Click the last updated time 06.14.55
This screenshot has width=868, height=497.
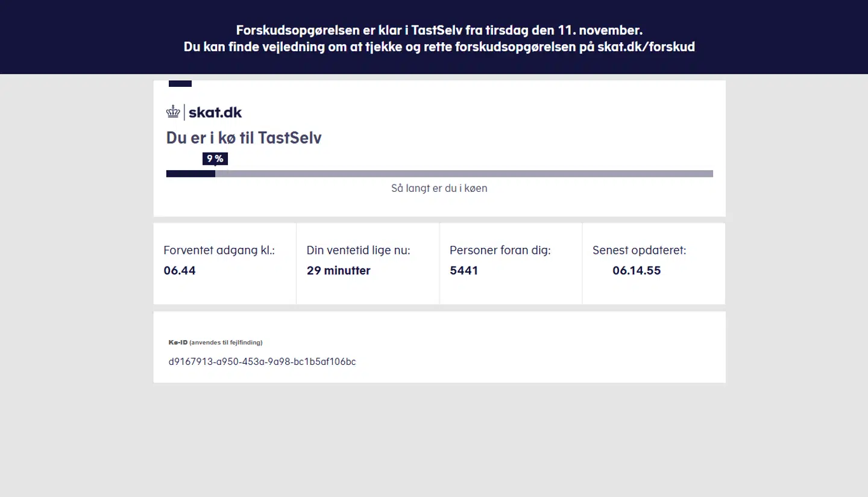pyautogui.click(x=637, y=271)
